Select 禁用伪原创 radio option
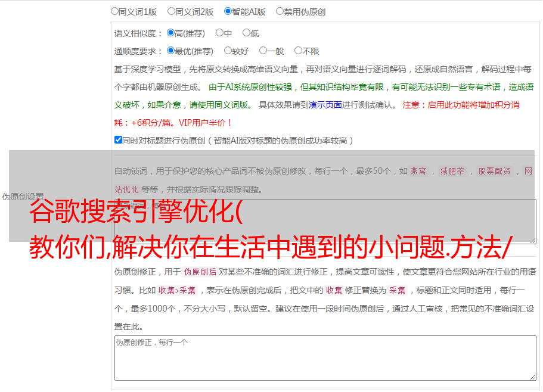543x392 pixels. (280, 11)
